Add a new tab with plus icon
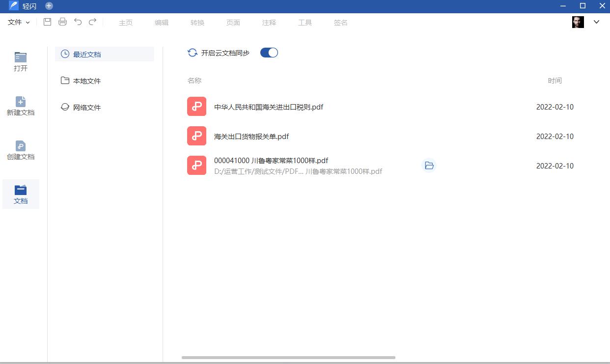This screenshot has height=364, width=610. (49, 6)
